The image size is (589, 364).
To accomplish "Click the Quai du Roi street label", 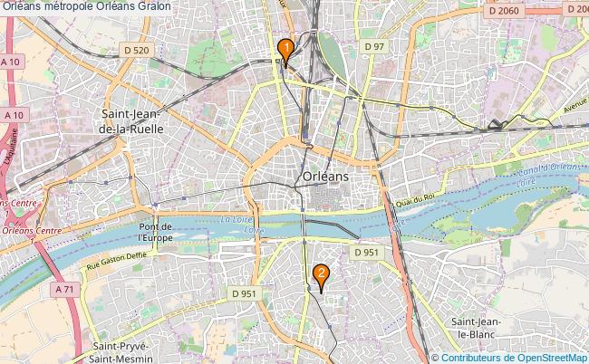I will (415, 200).
